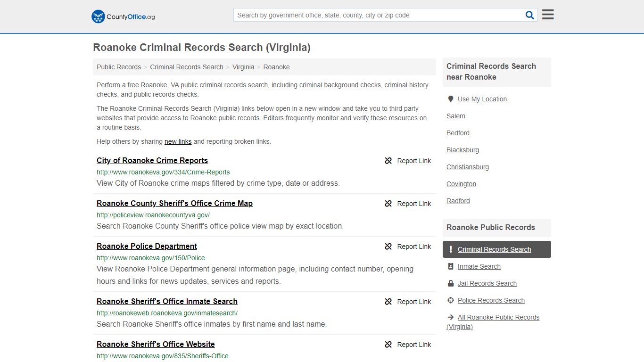Viewport: 644px width, 362px height.
Task: Open Public Records breadcrumb
Action: pos(119,67)
